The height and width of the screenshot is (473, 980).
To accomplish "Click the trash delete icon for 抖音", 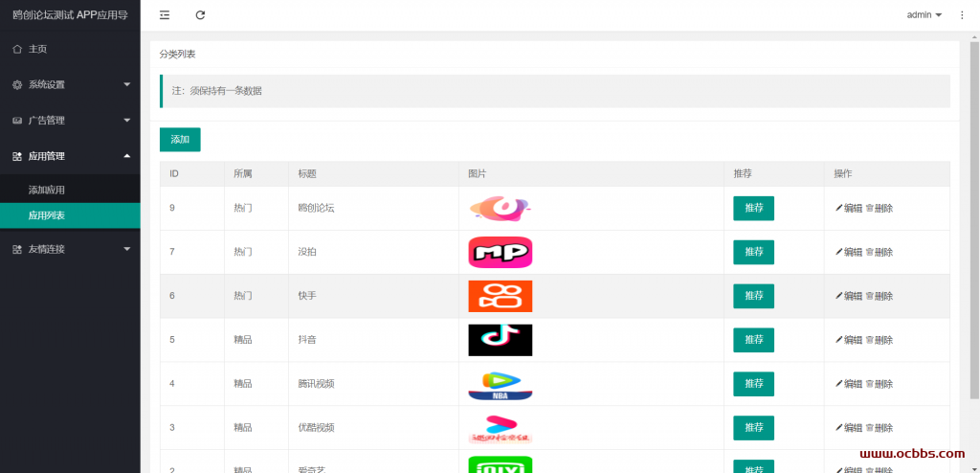I will [x=869, y=340].
